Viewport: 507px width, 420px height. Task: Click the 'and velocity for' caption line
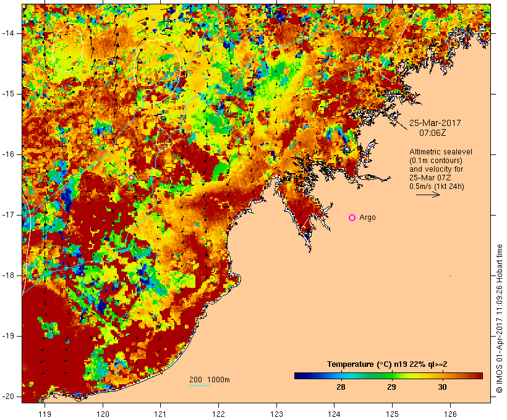pos(436,169)
